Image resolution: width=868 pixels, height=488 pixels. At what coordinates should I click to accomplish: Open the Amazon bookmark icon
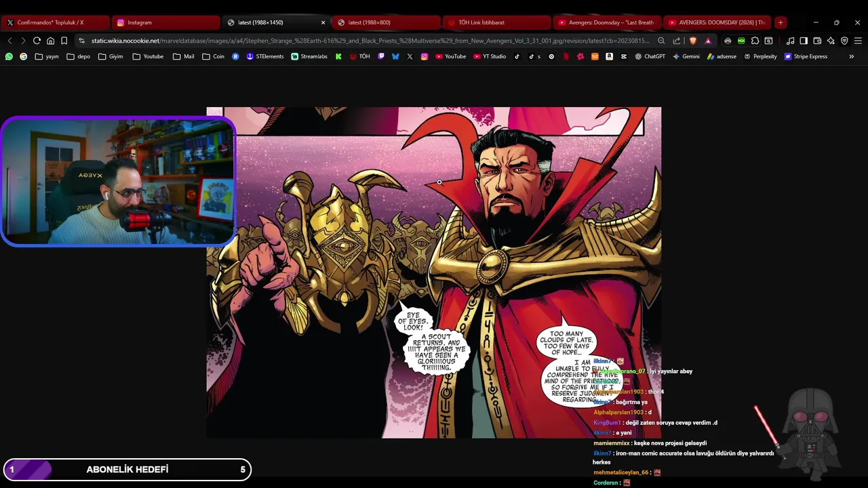coord(609,56)
